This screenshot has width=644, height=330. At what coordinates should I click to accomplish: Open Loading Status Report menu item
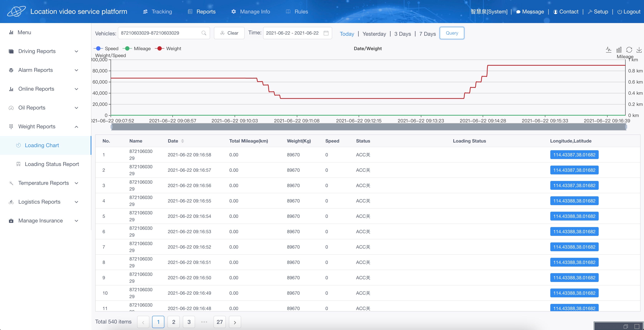(52, 164)
